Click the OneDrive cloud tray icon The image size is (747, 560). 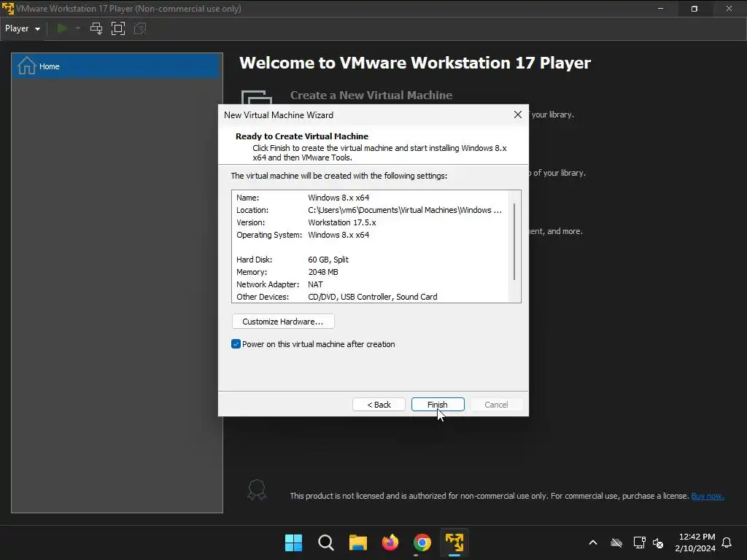coord(616,542)
